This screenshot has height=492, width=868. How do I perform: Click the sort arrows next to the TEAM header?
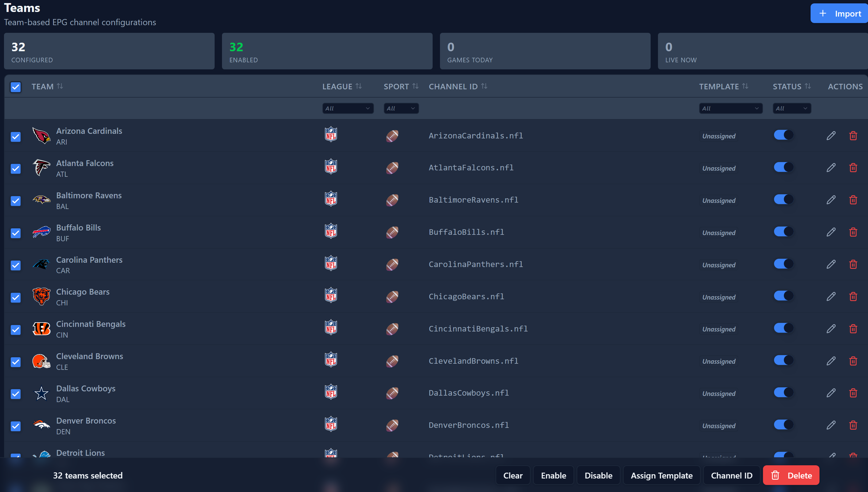(x=60, y=86)
